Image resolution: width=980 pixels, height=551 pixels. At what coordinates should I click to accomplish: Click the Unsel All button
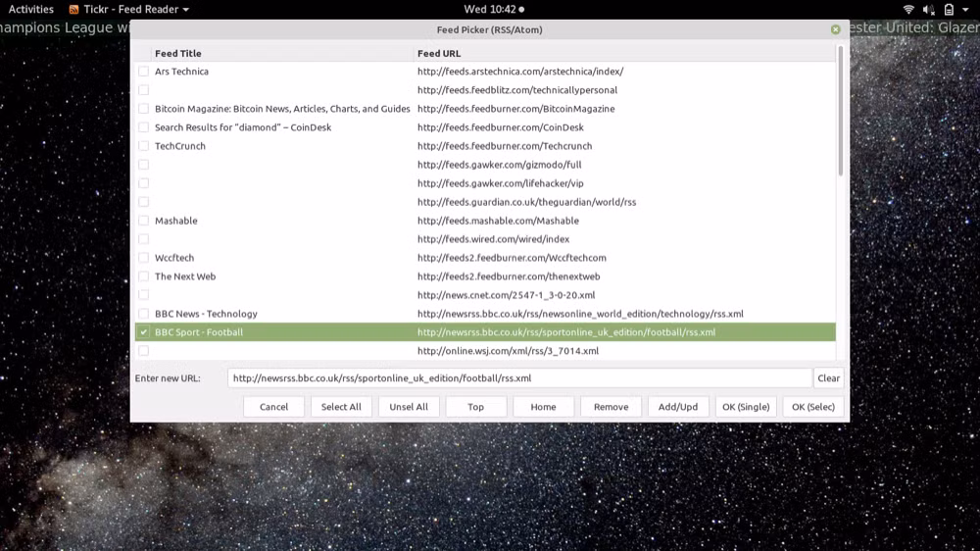(x=409, y=407)
